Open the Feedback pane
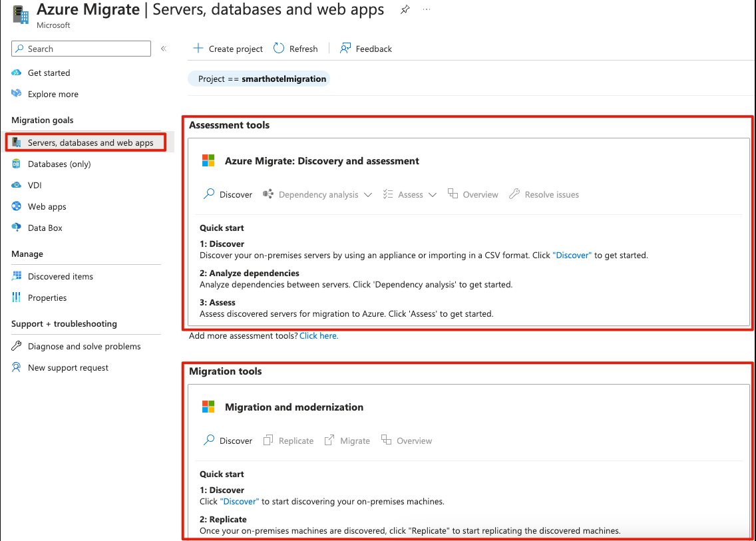Viewport: 756px width, 541px height. [x=366, y=49]
